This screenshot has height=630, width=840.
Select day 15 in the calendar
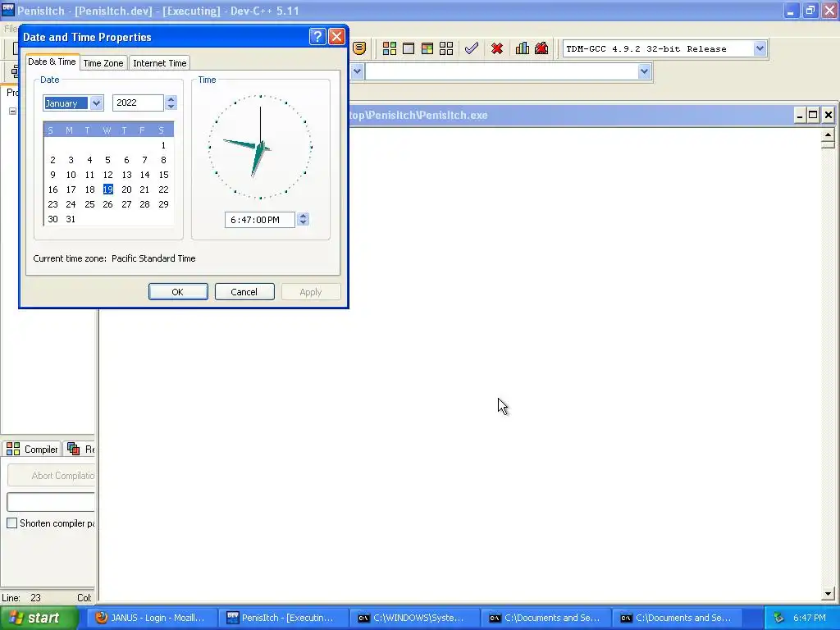tap(163, 175)
